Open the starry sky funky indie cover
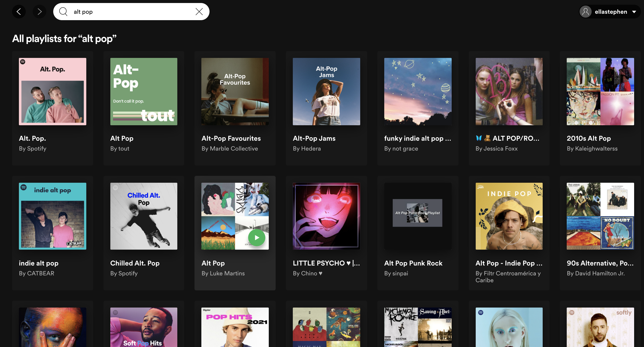This screenshot has height=347, width=644. point(418,91)
